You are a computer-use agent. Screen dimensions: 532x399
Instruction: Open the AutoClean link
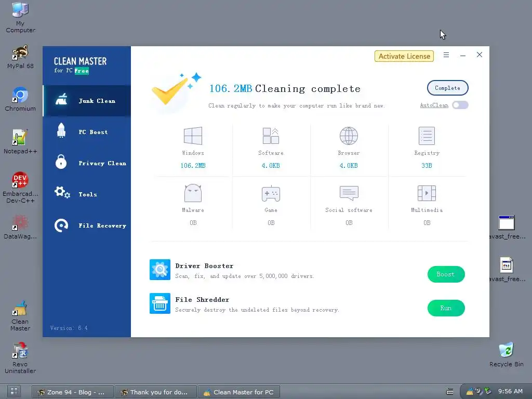pyautogui.click(x=434, y=105)
